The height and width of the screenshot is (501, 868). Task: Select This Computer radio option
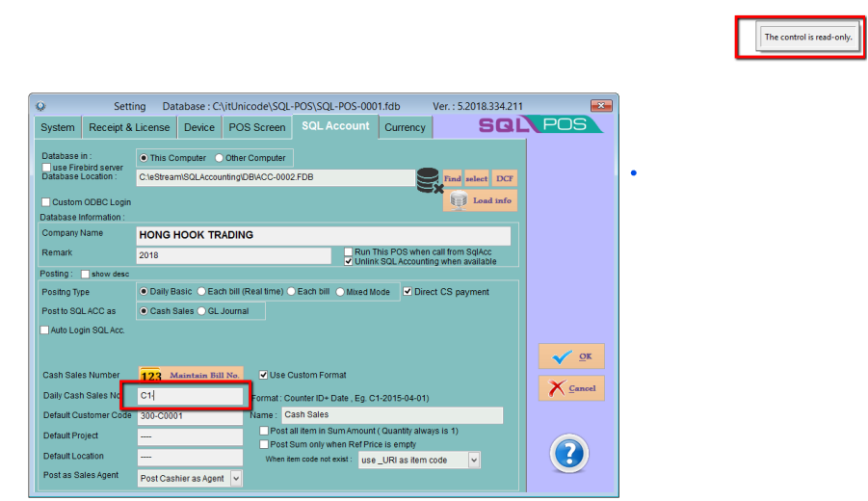click(172, 158)
